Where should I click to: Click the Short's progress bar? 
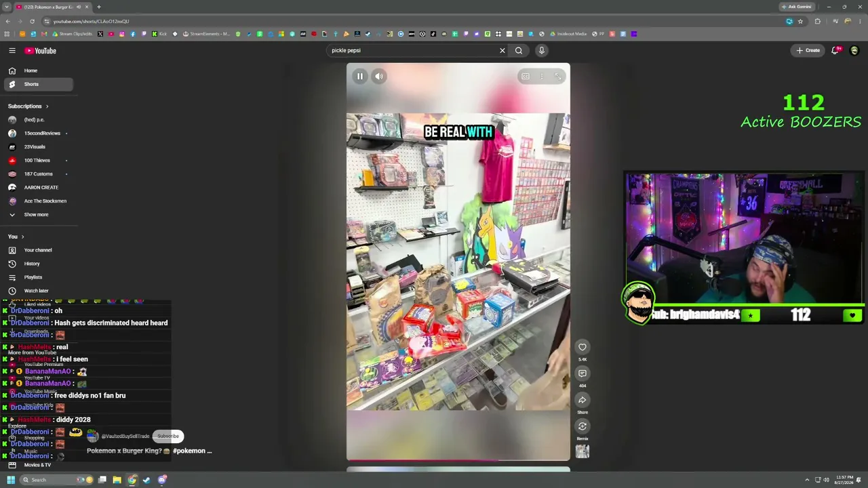pos(458,460)
